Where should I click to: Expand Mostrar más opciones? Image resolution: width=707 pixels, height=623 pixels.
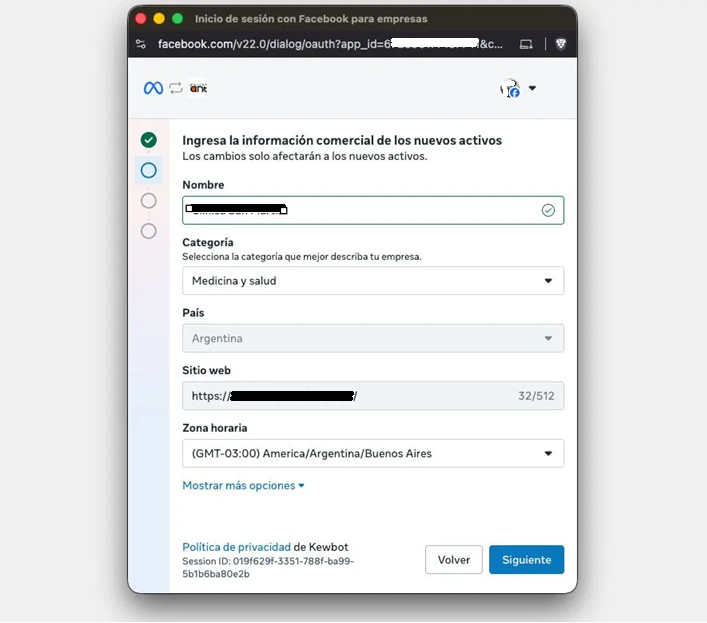click(243, 486)
